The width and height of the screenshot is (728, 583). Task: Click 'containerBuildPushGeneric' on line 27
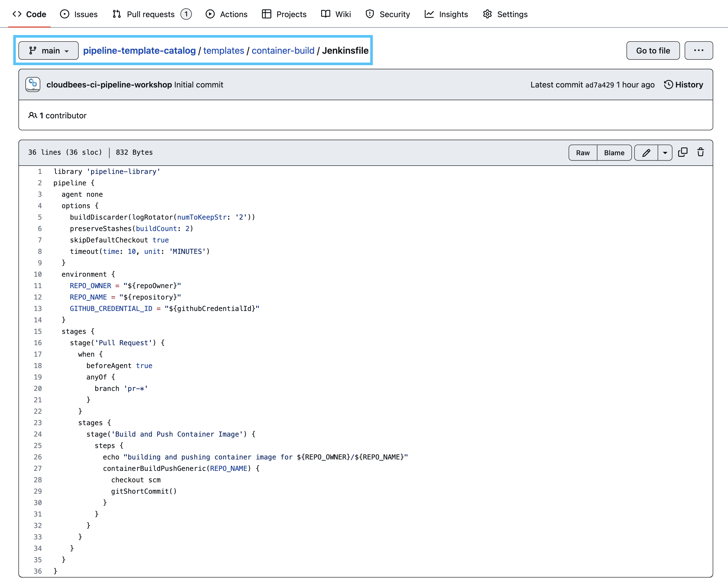tap(154, 468)
